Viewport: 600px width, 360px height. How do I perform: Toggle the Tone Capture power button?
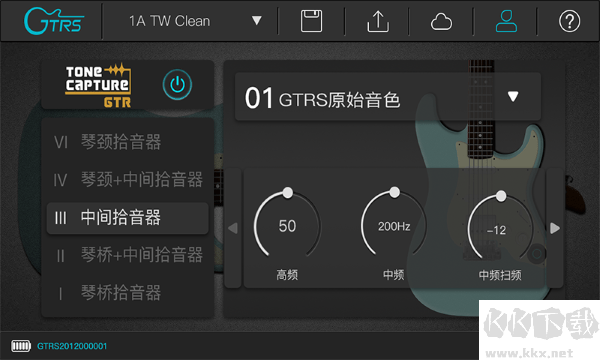coord(177,85)
